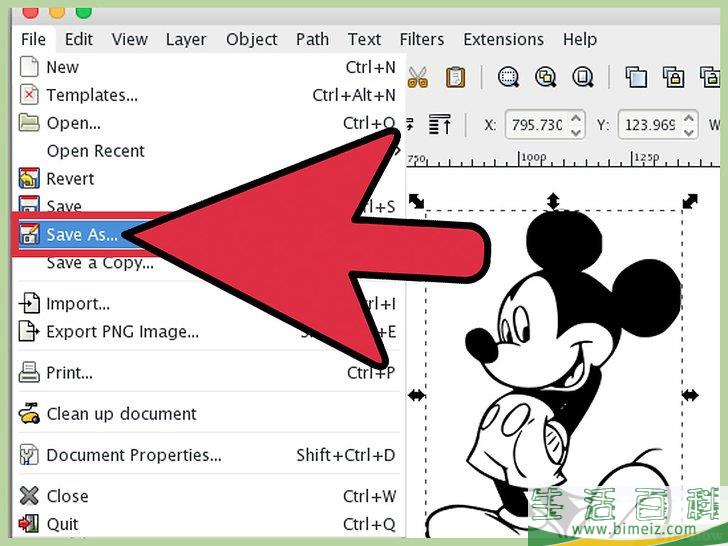The width and height of the screenshot is (728, 546).
Task: Click the Open folder icon
Action: (x=29, y=123)
